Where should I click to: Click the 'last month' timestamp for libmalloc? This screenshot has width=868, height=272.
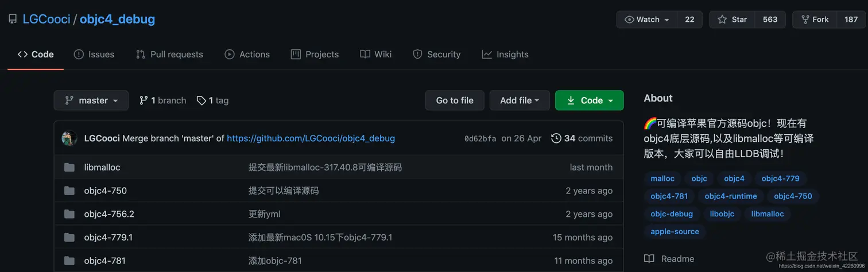tap(591, 168)
